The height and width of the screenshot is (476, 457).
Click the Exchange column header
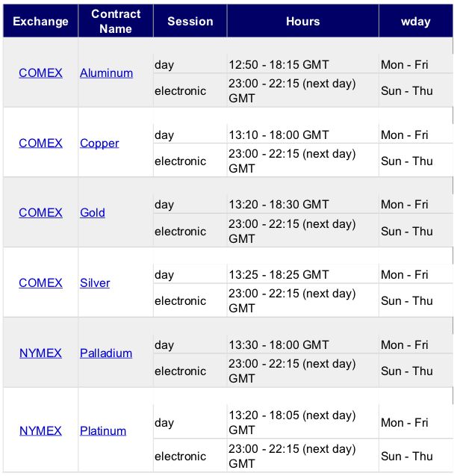coord(40,21)
